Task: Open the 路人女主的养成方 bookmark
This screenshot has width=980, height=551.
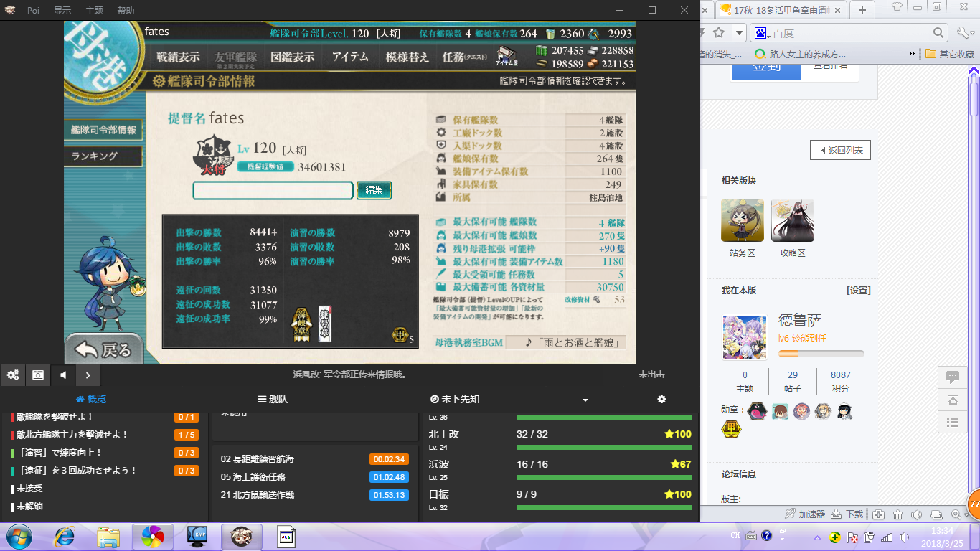Action: pyautogui.click(x=800, y=54)
